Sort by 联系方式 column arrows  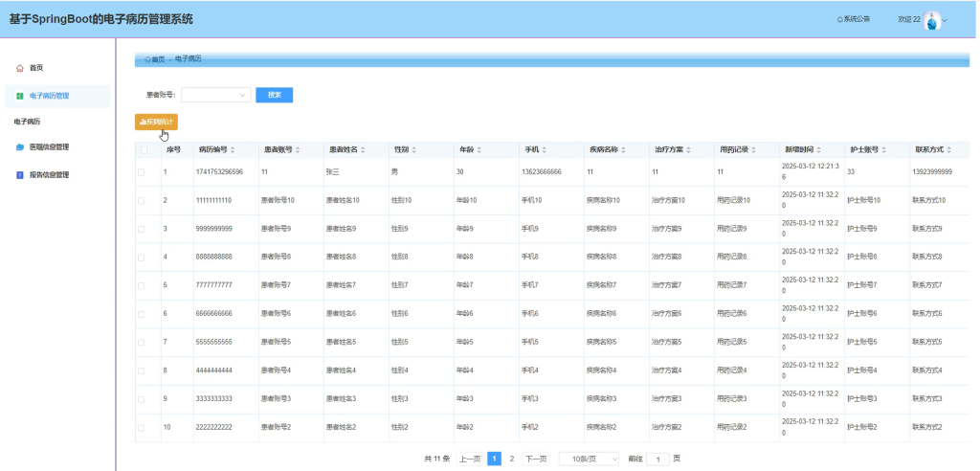pos(948,150)
